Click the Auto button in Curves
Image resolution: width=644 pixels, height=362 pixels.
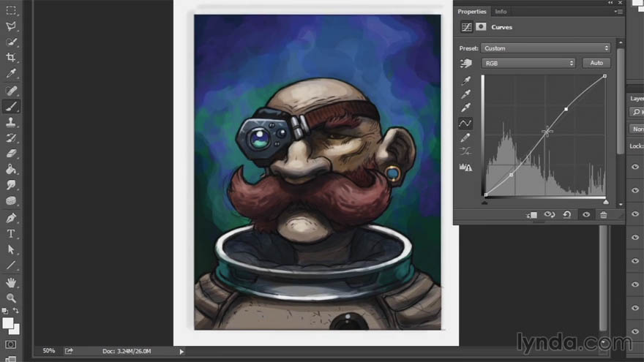(x=596, y=63)
